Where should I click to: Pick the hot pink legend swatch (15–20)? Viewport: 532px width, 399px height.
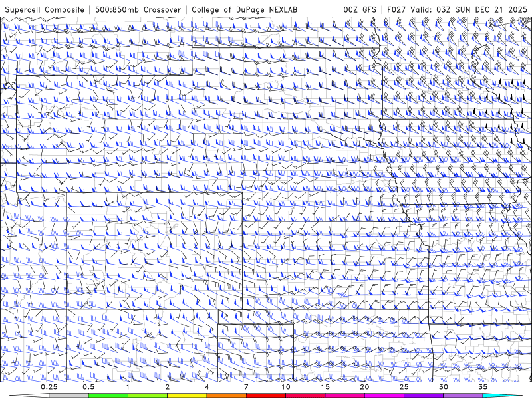[344, 396]
